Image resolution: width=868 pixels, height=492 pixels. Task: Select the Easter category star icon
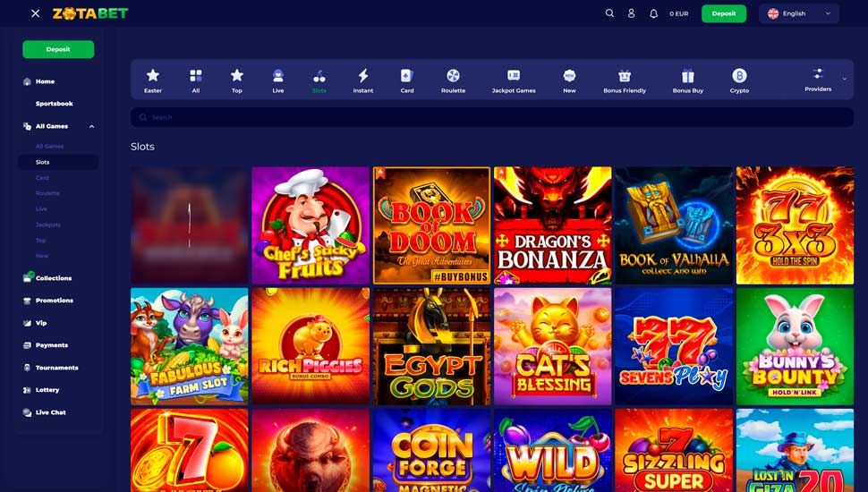click(x=153, y=75)
